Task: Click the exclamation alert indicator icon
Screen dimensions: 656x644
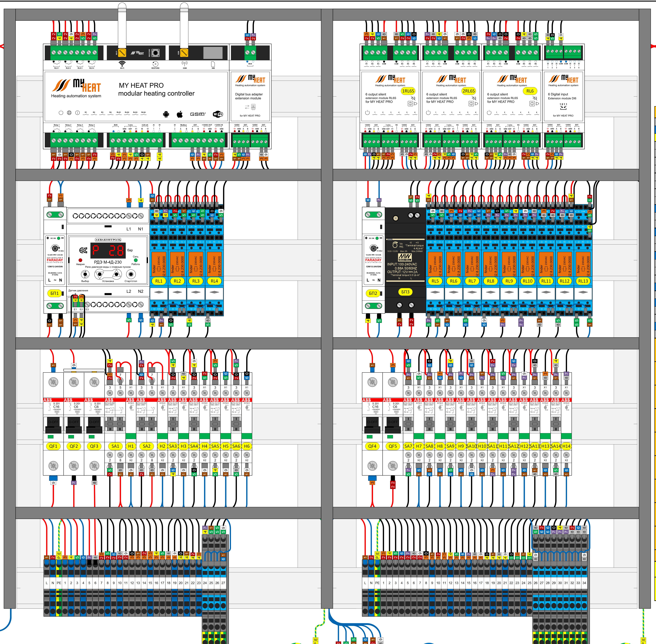Action: tap(77, 113)
